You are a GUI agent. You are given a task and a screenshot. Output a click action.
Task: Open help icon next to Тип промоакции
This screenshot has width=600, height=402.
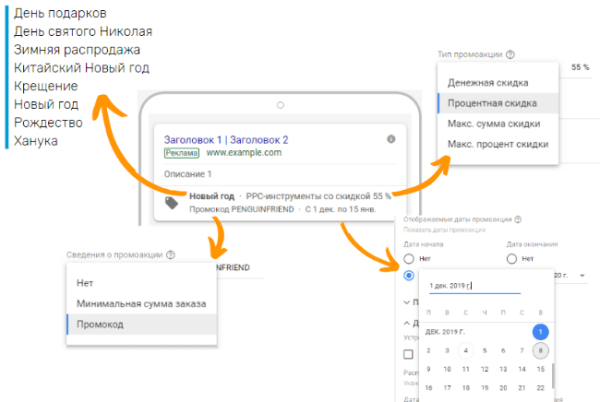[511, 56]
